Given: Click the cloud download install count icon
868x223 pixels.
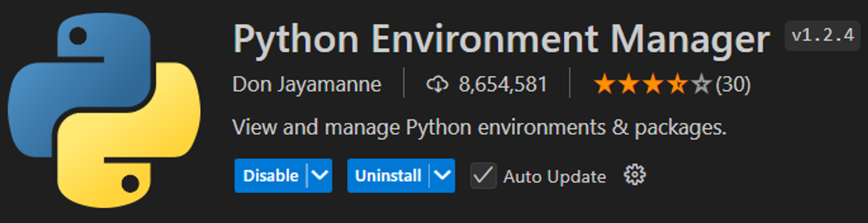Looking at the screenshot, I should click(x=437, y=84).
